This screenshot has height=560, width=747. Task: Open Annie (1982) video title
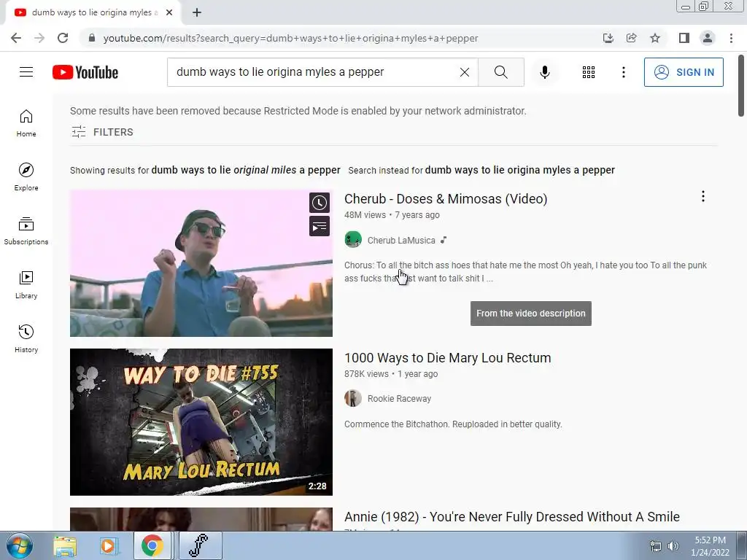point(511,517)
